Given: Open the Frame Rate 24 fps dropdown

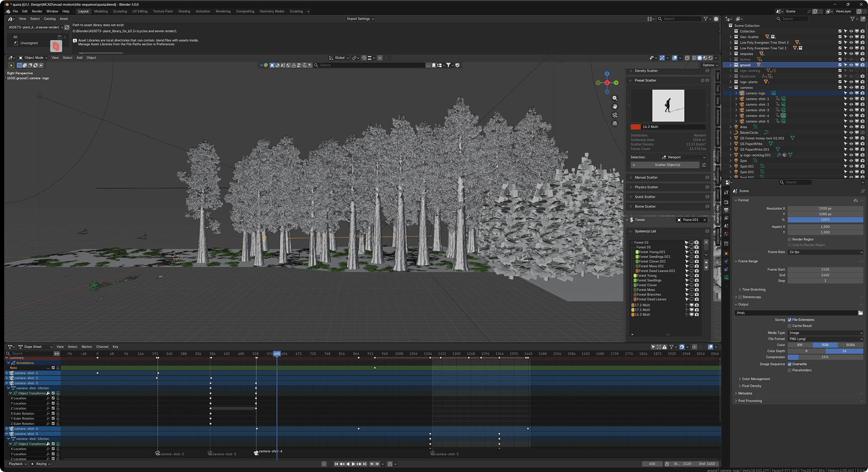Looking at the screenshot, I should tap(826, 252).
